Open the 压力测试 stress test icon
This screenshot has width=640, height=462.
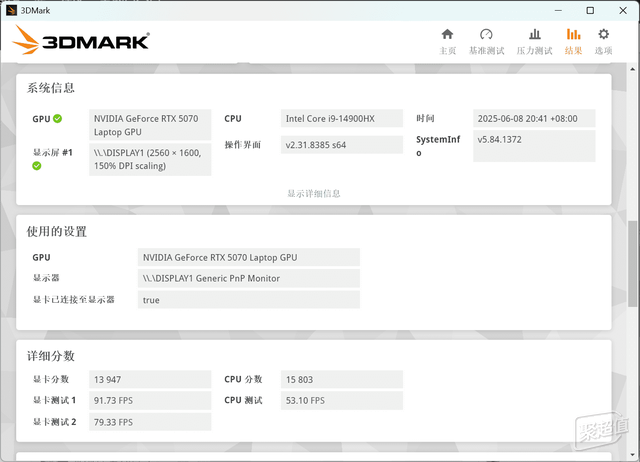tap(535, 34)
